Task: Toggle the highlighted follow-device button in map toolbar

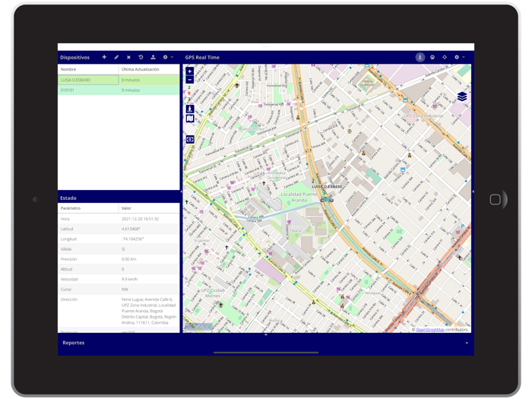Action: pos(420,57)
